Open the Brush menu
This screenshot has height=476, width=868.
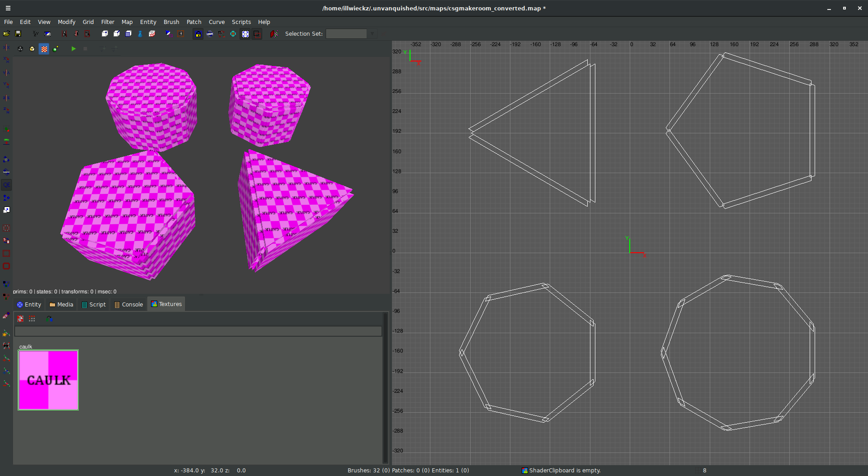(171, 22)
